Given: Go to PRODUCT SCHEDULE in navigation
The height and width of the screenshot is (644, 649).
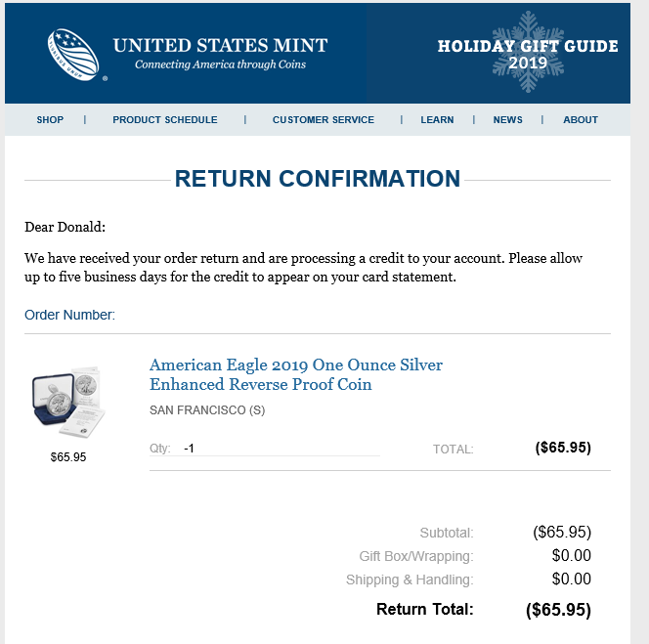Looking at the screenshot, I should click(165, 119).
